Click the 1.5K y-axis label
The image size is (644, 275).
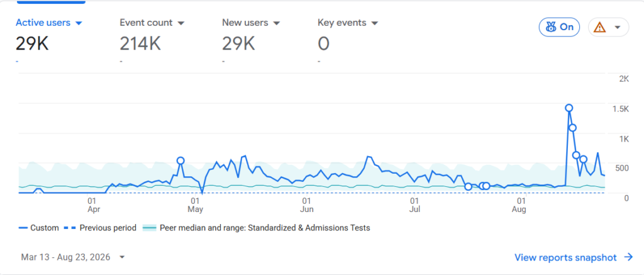620,109
